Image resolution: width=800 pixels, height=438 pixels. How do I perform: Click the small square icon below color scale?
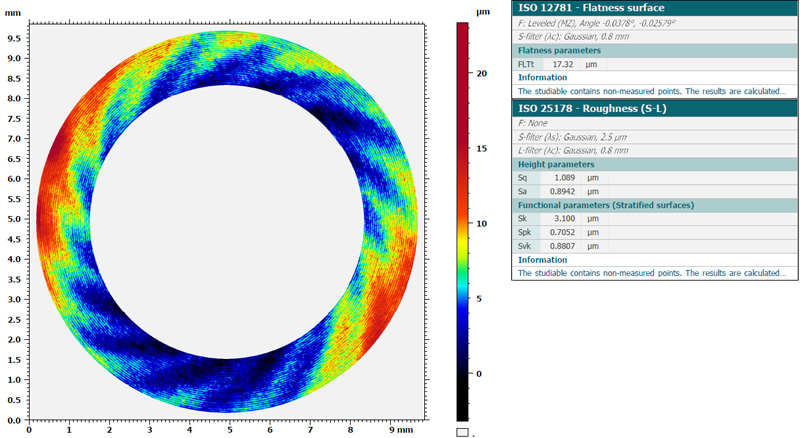click(x=462, y=432)
